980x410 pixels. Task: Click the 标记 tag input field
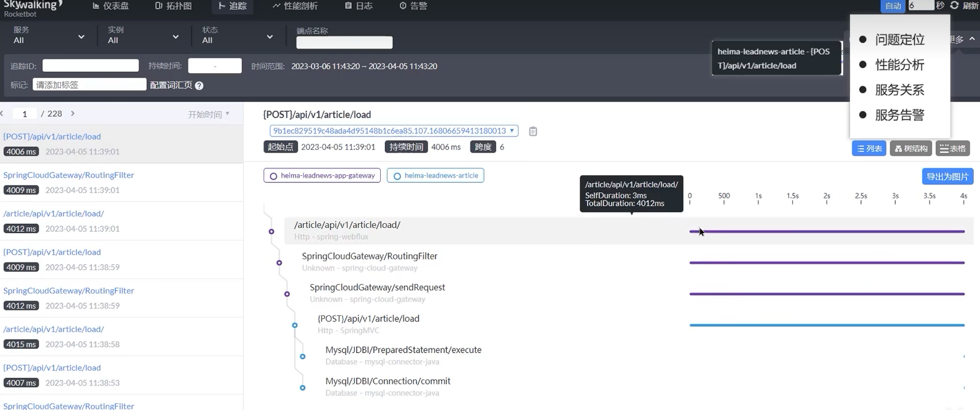pos(90,85)
